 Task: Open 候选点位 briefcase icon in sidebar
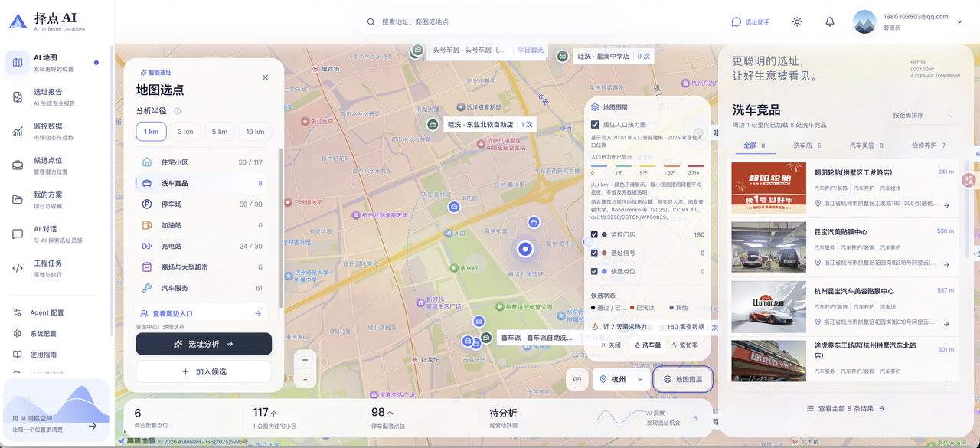click(x=18, y=165)
